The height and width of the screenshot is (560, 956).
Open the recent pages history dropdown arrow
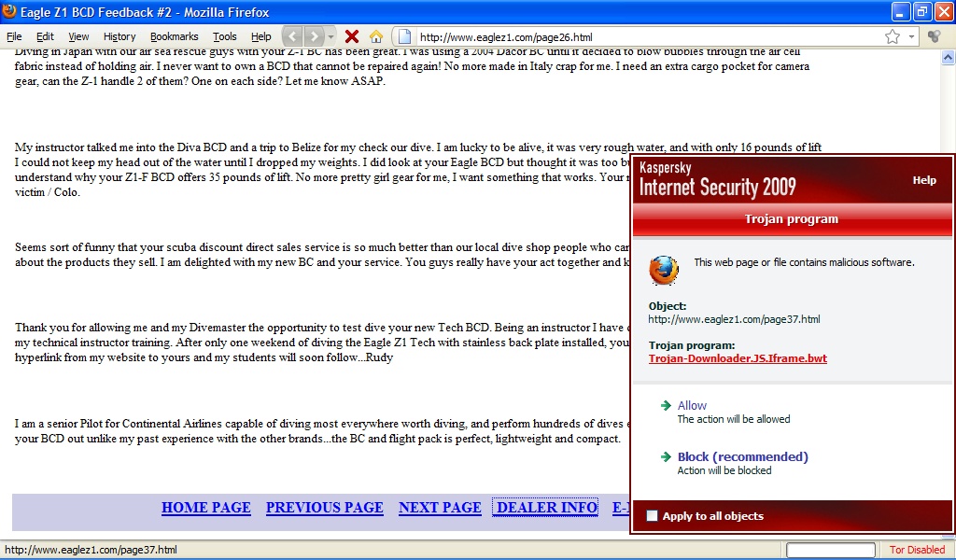(331, 36)
